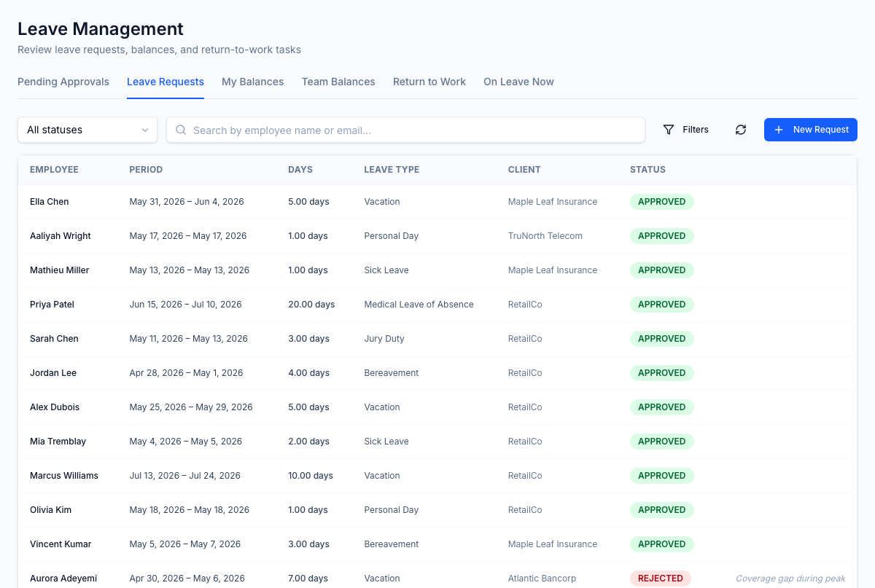Click Priya Patel's APPROVED badge
875x588 pixels.
[x=661, y=305]
